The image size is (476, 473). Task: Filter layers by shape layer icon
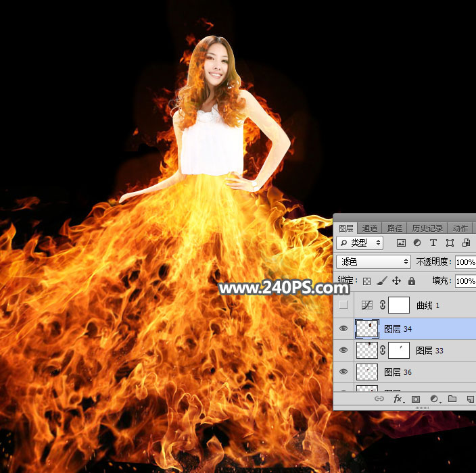(x=450, y=243)
